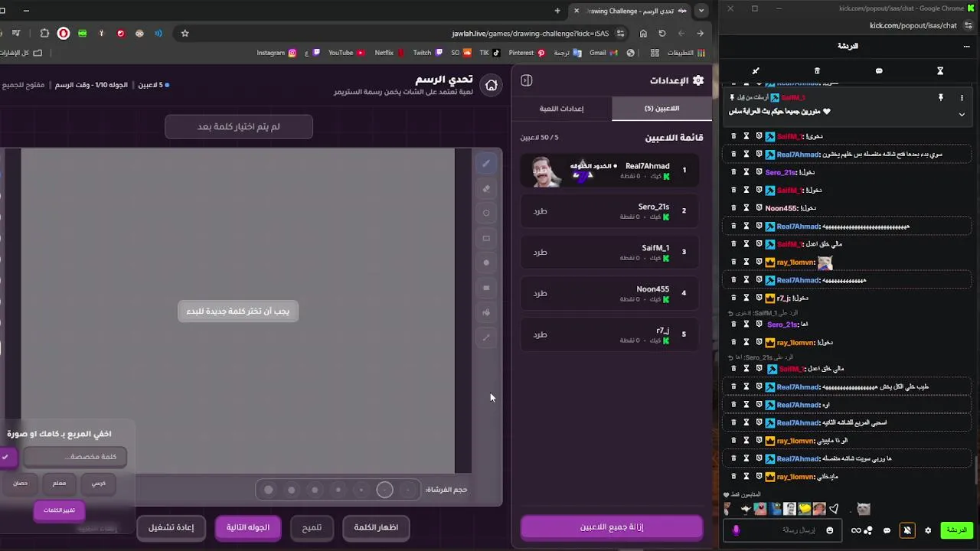This screenshot has height=551, width=980.
Task: Confirm custom word with purple checkmark
Action: click(x=6, y=457)
